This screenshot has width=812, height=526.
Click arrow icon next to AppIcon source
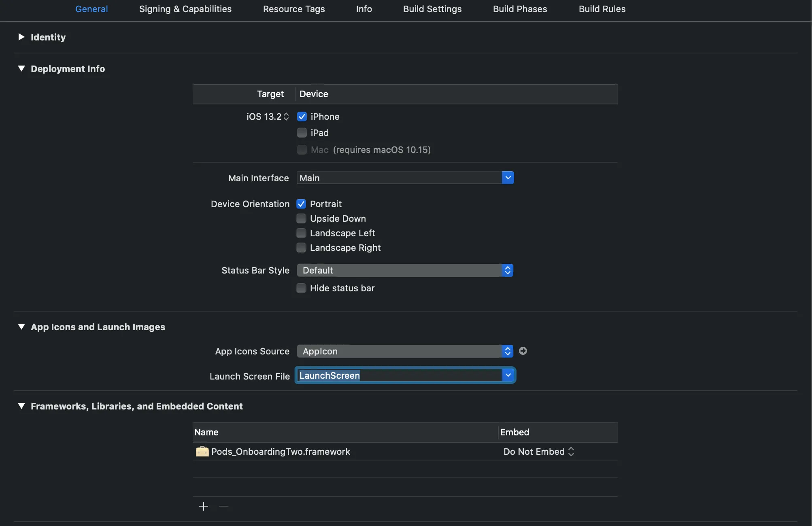pos(523,351)
